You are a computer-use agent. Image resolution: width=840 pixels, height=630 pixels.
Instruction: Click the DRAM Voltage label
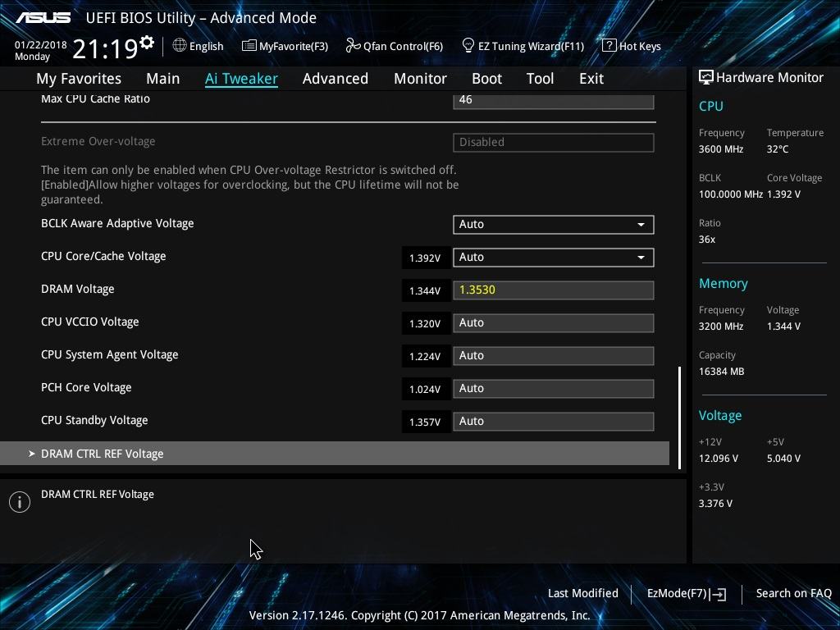click(78, 290)
